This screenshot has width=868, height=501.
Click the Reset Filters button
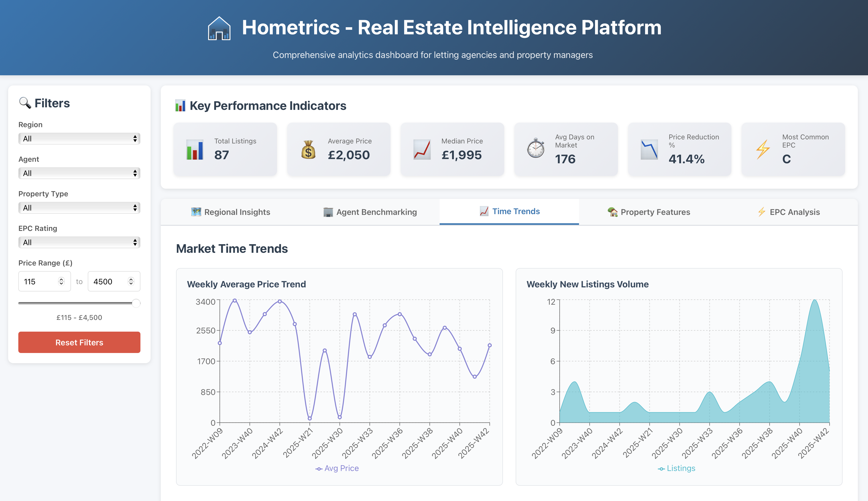coord(79,342)
